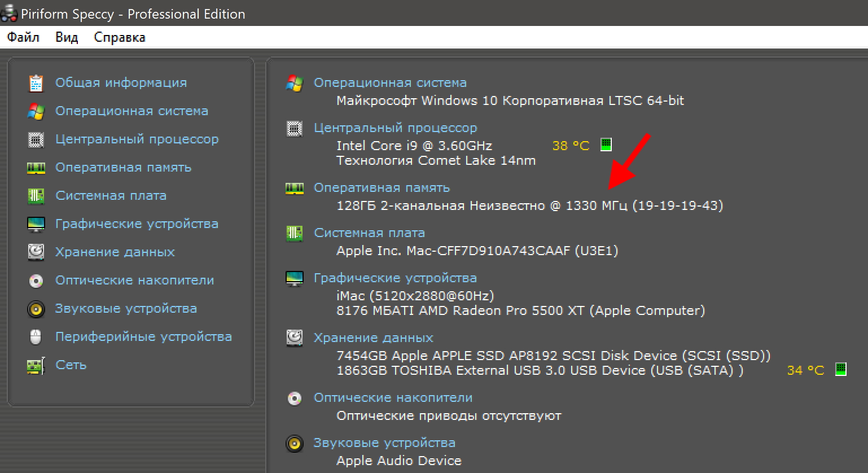Click the speaker icon in summary panel
Image resolution: width=868 pixels, height=473 pixels.
click(295, 443)
